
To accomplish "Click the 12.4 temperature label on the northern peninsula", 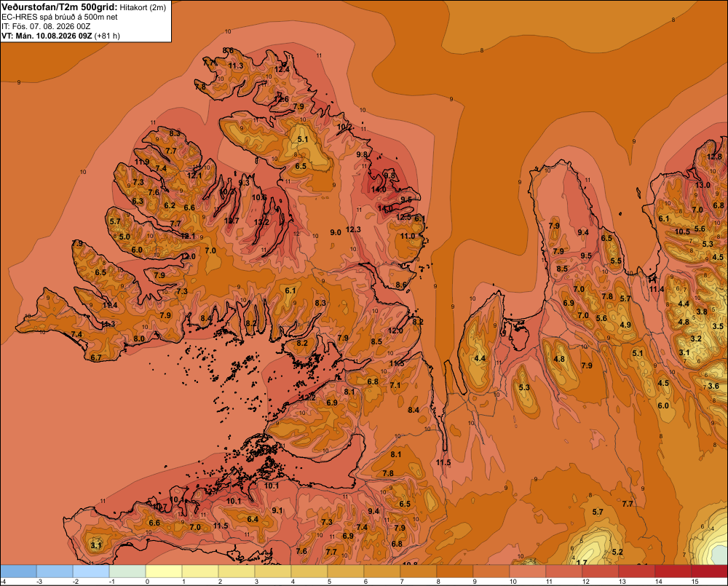I will coord(281,69).
